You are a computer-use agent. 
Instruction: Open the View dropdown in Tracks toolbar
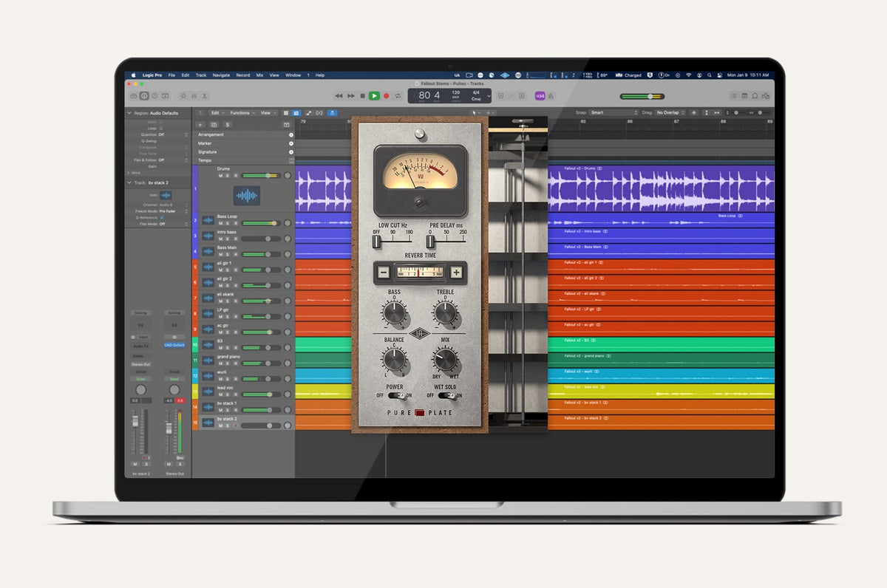(268, 113)
